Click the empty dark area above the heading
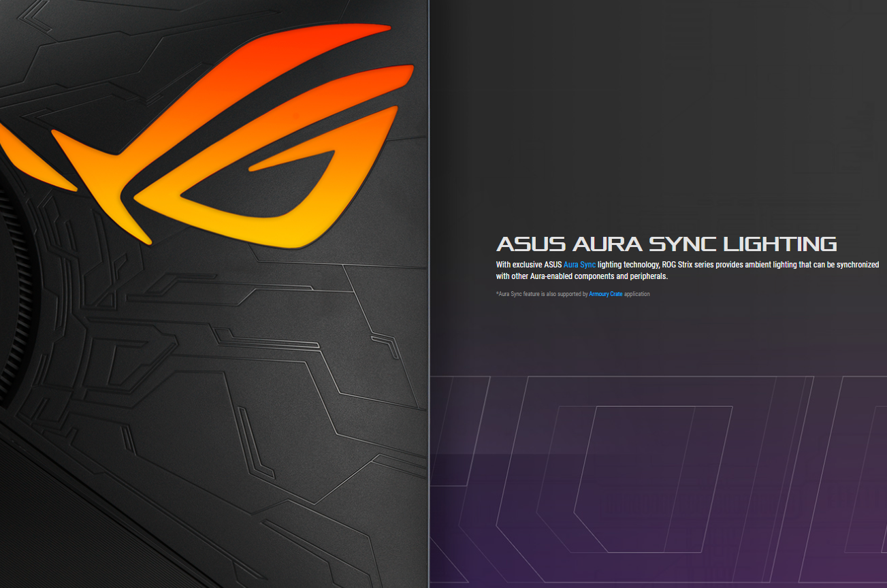Viewport: 887px width, 588px height. tap(654, 122)
